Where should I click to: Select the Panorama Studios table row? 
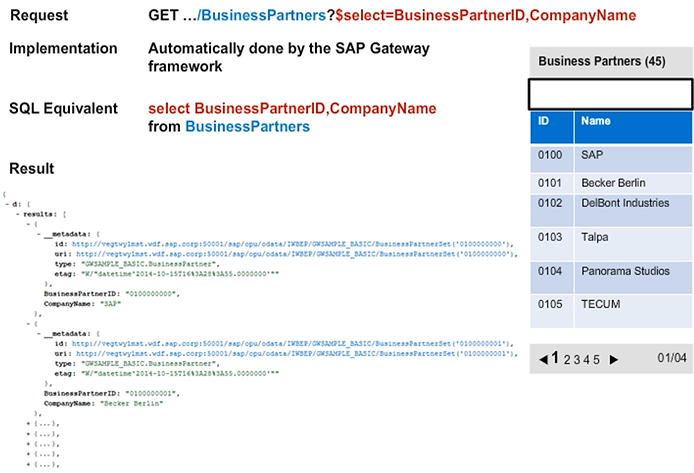tap(611, 270)
